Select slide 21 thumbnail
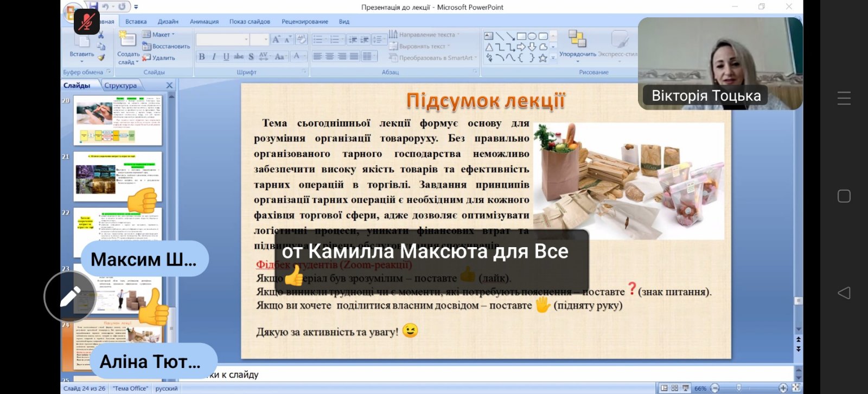The height and width of the screenshot is (394, 868). [x=118, y=176]
